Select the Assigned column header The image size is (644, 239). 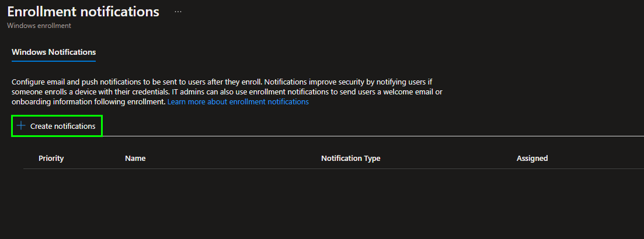[532, 159]
